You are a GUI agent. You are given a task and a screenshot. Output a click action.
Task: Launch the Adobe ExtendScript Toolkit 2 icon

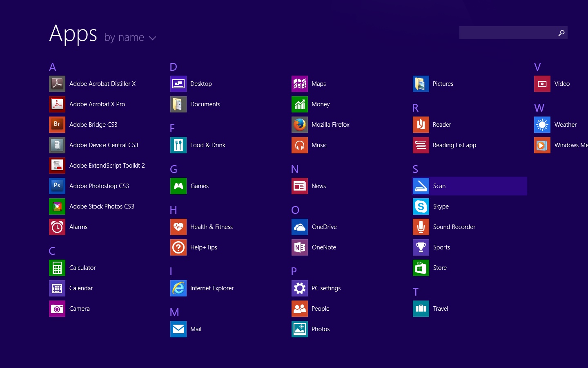[57, 166]
